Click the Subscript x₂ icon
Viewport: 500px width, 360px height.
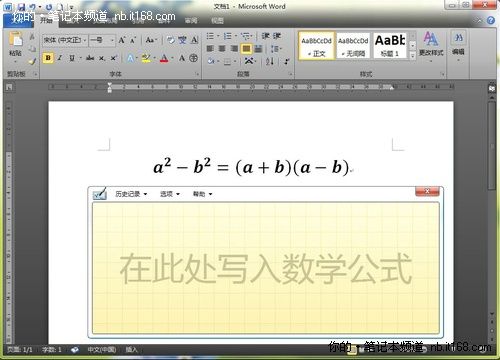coord(102,58)
